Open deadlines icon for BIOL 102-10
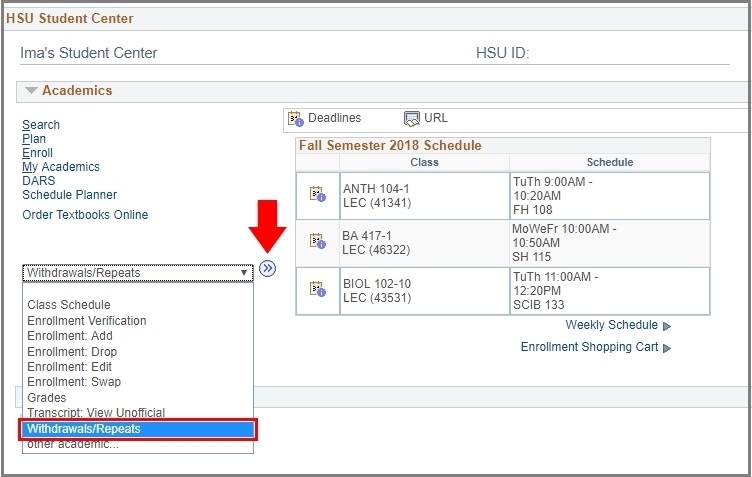Image resolution: width=752 pixels, height=477 pixels. (317, 289)
